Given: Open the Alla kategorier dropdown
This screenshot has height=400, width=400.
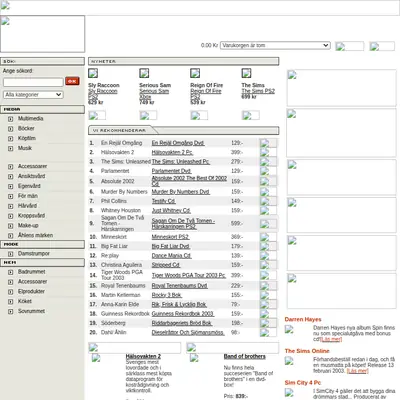Looking at the screenshot, I should click(x=33, y=95).
